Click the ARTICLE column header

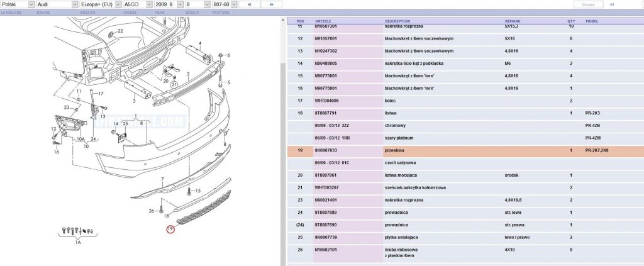pyautogui.click(x=323, y=21)
